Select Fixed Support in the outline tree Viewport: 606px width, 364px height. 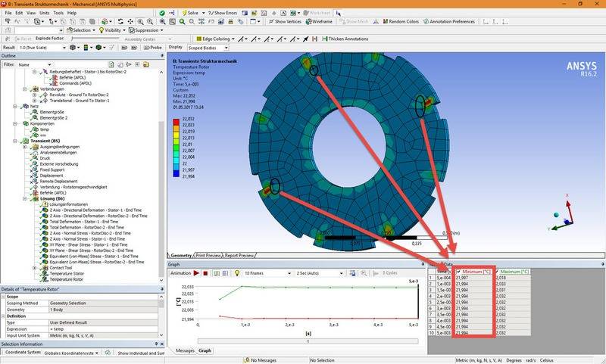(52, 170)
